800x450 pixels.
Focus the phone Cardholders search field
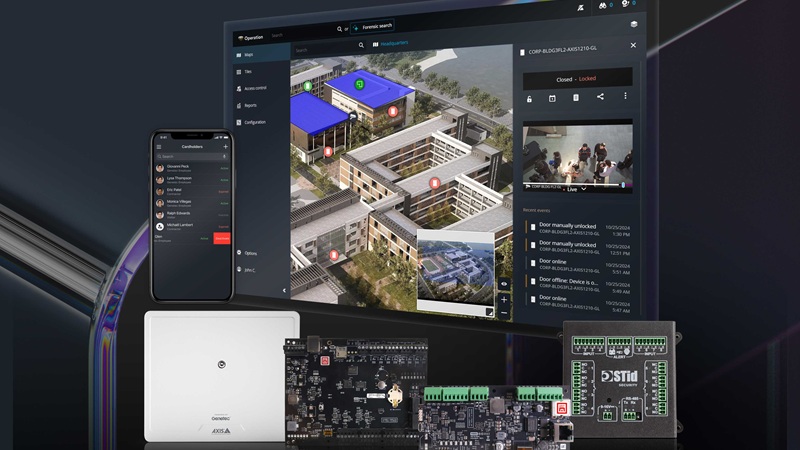click(x=192, y=157)
